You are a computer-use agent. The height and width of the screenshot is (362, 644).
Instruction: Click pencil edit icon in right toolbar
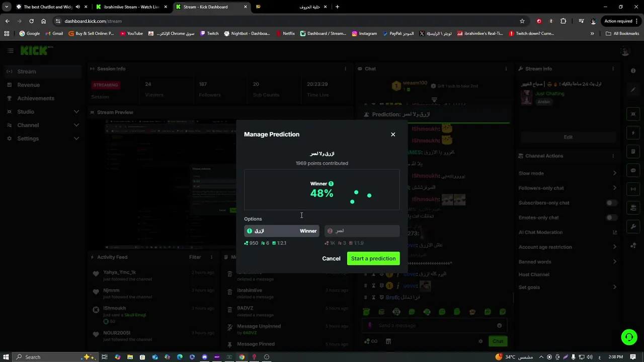click(633, 89)
